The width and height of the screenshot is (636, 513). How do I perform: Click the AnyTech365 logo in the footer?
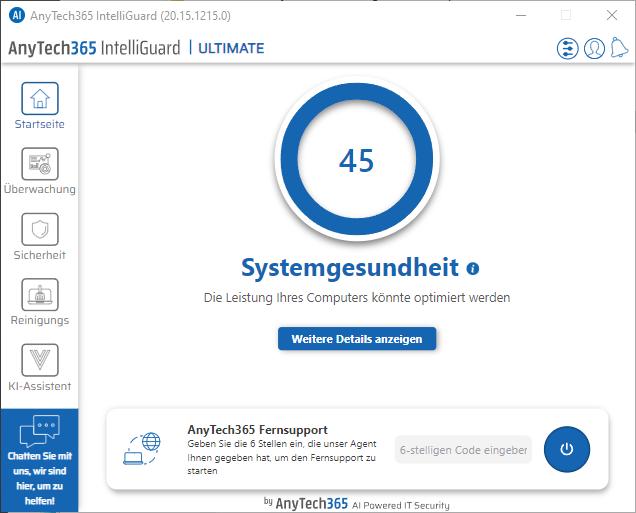(x=311, y=503)
